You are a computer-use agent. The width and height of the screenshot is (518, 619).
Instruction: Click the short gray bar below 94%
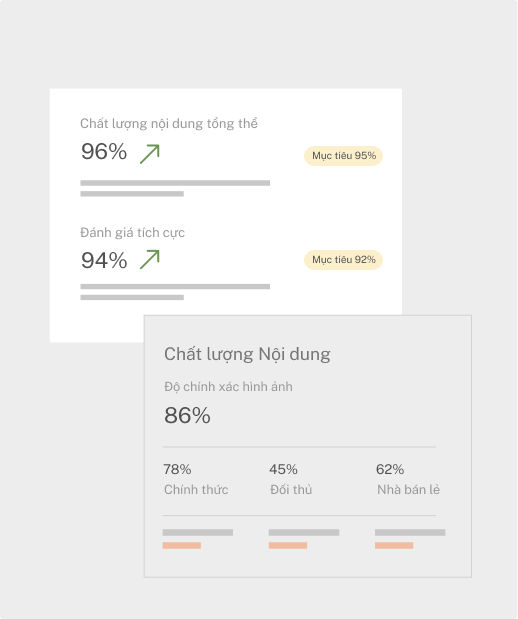pos(132,297)
